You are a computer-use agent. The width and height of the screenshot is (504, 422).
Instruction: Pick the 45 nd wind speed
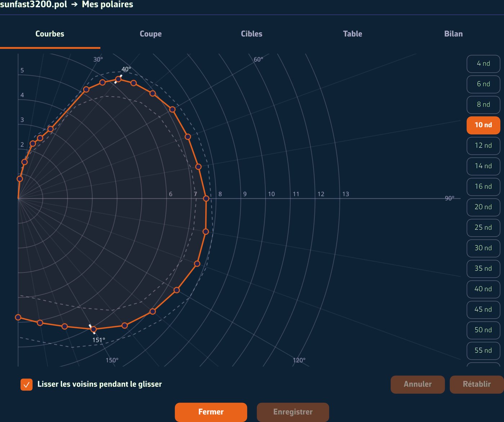483,310
